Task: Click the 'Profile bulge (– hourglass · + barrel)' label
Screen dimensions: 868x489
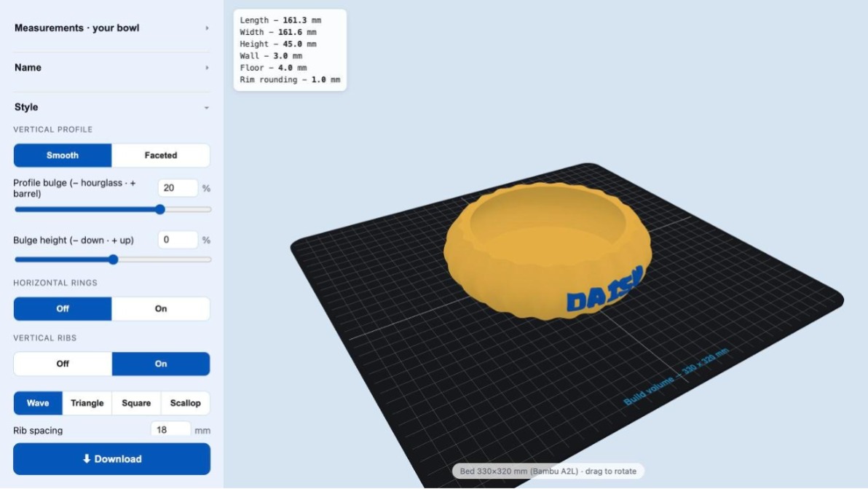Action: 75,188
